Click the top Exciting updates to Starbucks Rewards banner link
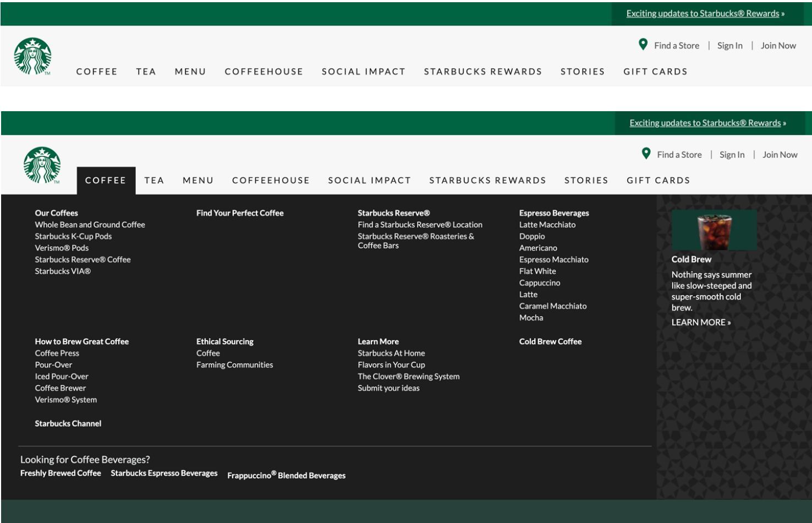 coord(705,14)
